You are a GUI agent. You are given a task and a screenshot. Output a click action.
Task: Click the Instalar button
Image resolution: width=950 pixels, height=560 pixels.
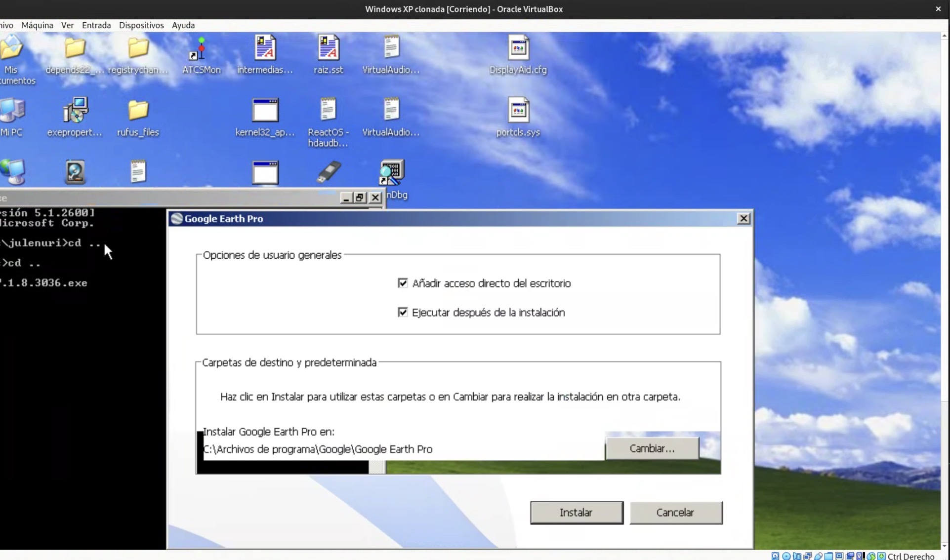pos(576,513)
